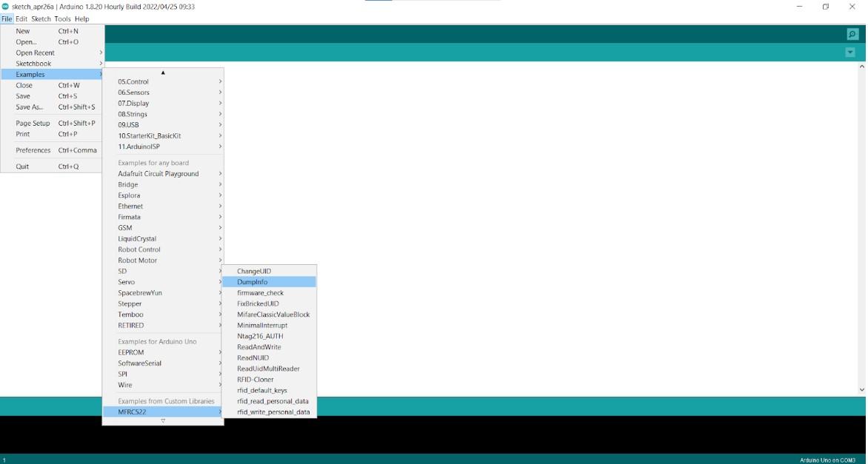This screenshot has height=464, width=868.
Task: Open the Serial Monitor magnifier icon
Action: (852, 34)
